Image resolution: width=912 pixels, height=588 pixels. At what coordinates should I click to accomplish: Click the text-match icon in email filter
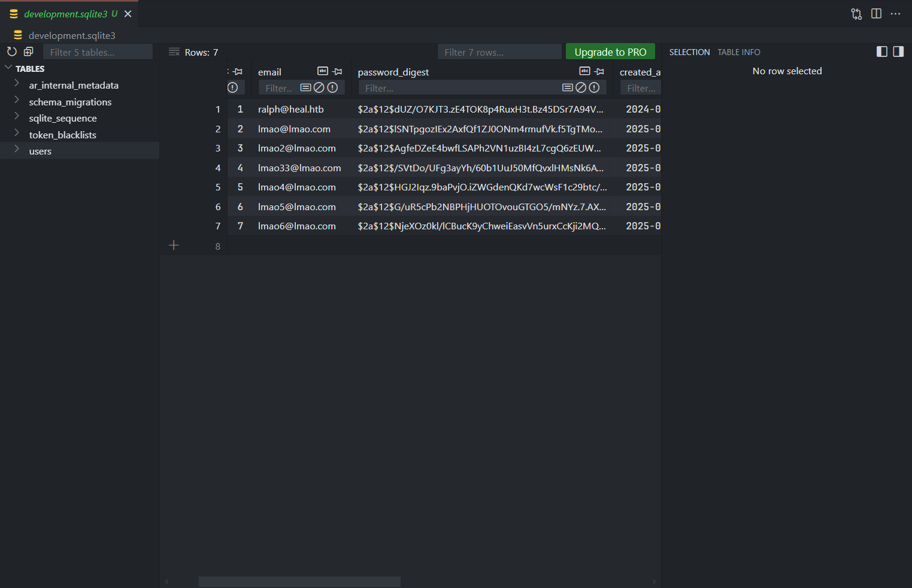[306, 88]
